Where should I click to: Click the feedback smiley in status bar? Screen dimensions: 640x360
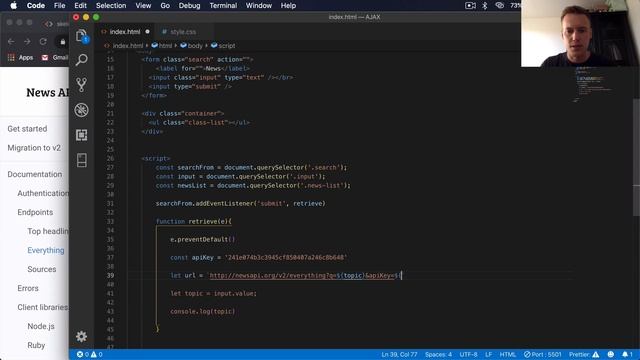(611, 354)
